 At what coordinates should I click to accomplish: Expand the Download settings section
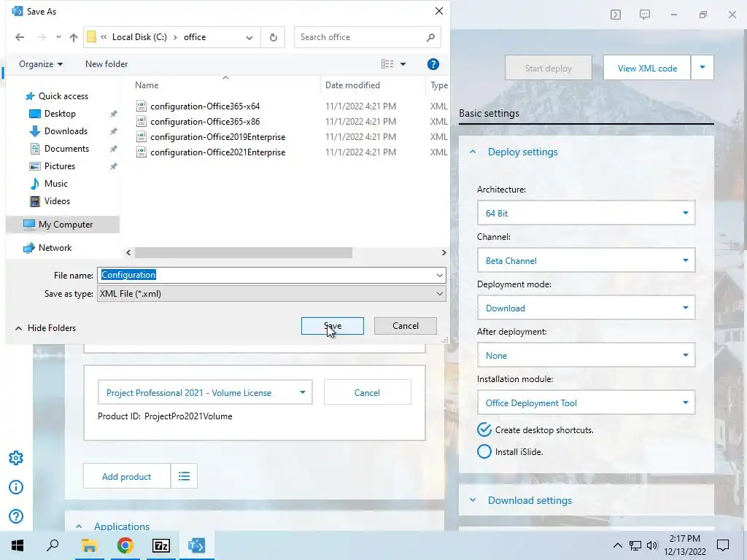click(473, 500)
